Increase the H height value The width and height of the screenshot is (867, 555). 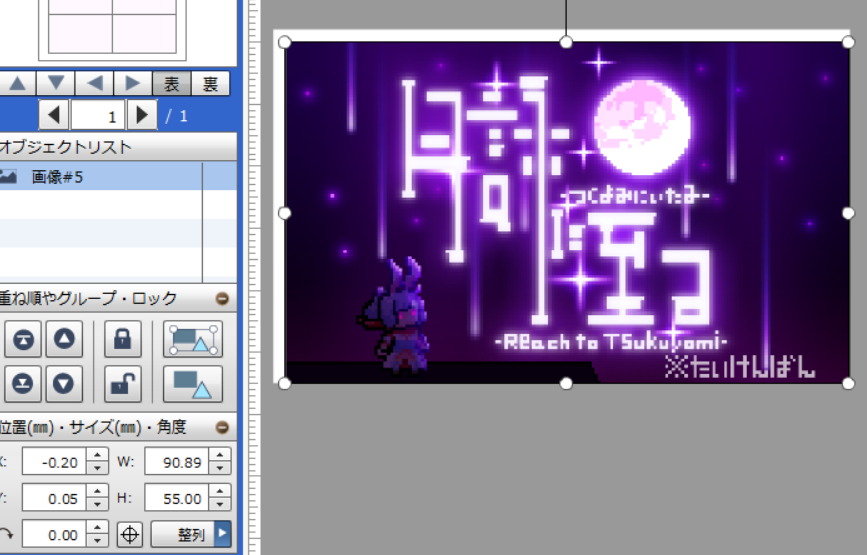220,491
